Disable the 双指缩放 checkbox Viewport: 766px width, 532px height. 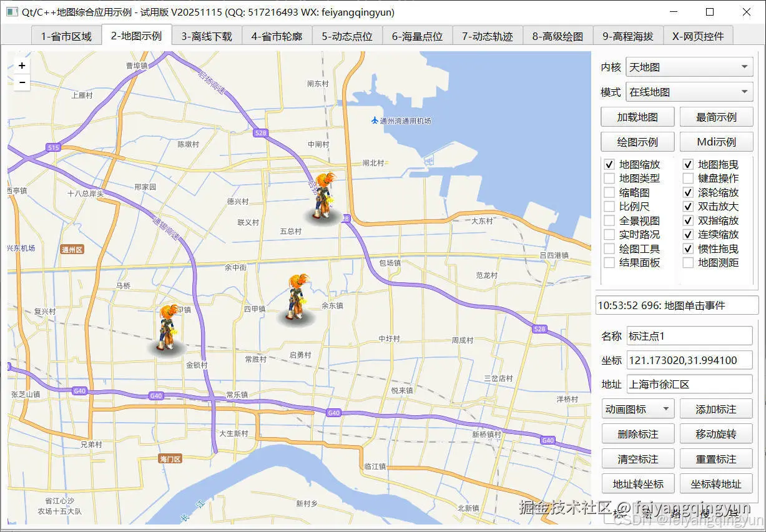688,221
